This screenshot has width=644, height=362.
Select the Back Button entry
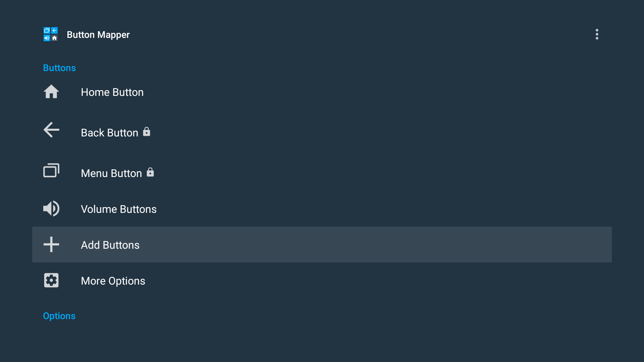pyautogui.click(x=109, y=133)
